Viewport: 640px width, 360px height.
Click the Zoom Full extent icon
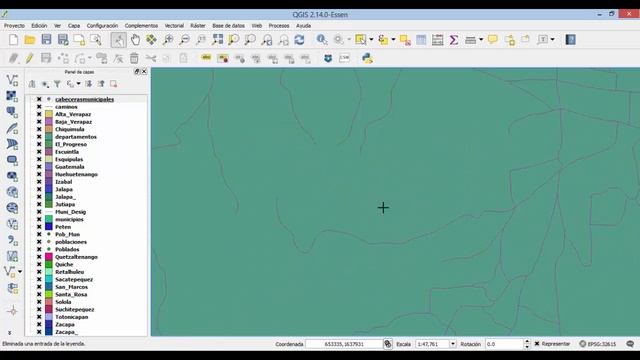tap(218, 40)
